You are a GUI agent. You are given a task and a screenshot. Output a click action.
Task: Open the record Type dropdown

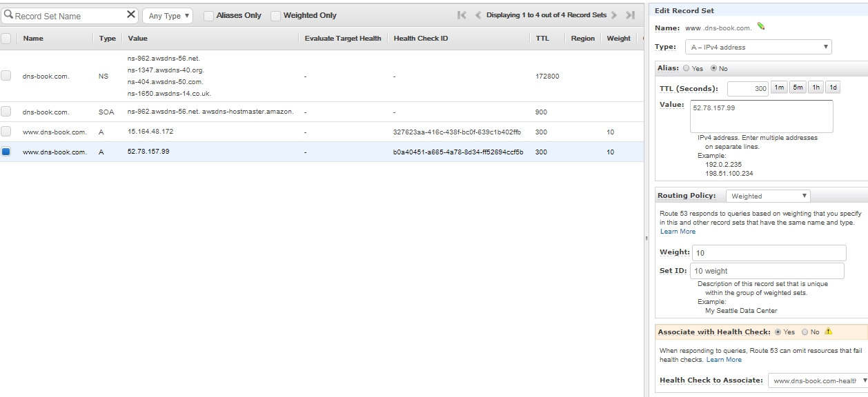[758, 47]
